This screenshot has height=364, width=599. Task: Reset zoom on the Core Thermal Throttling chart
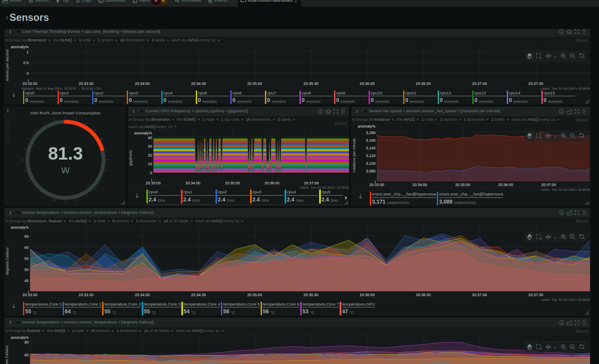(x=582, y=56)
